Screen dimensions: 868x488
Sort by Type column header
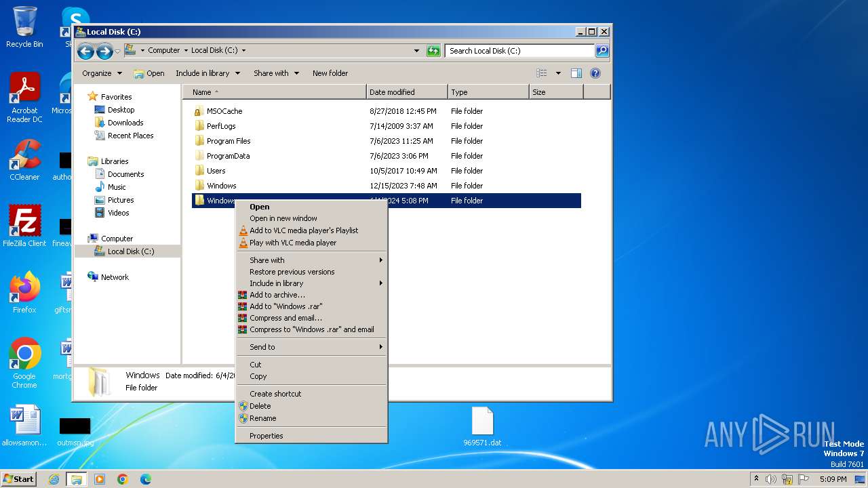(488, 92)
